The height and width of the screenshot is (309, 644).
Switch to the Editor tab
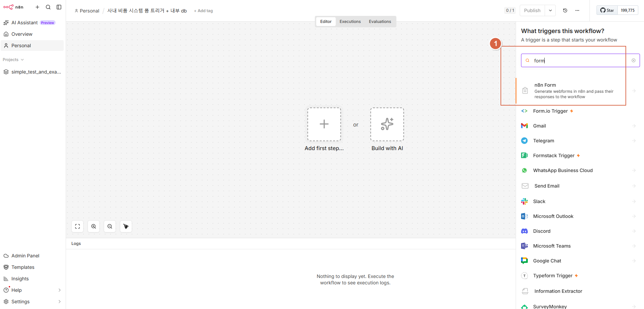326,22
